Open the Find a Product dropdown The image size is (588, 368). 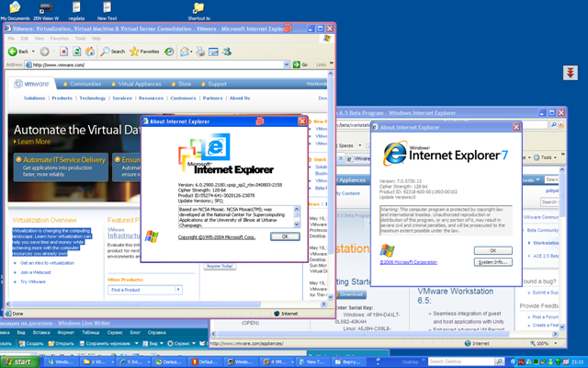point(145,290)
